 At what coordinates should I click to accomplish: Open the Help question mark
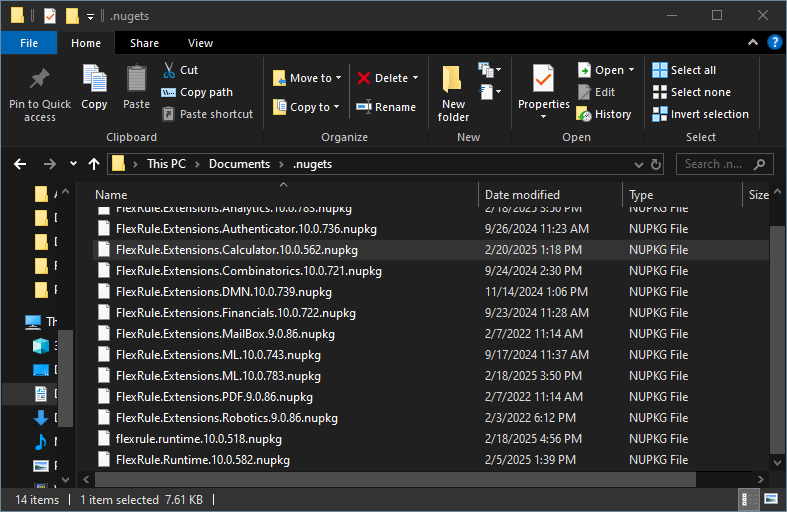(x=774, y=43)
